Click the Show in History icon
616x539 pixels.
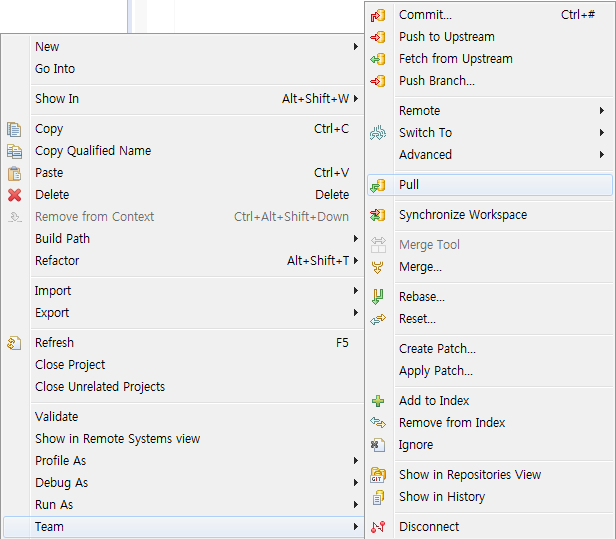378,497
